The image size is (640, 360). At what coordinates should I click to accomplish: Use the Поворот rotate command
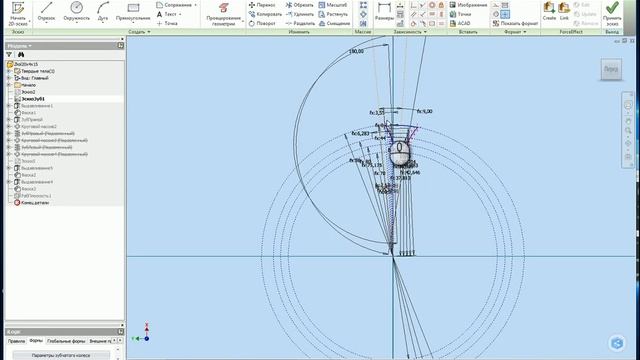[262, 23]
